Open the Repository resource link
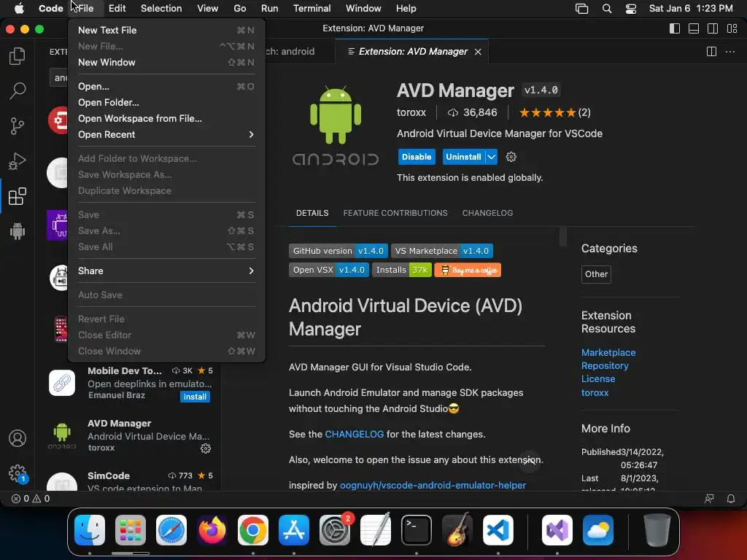Screen dimensions: 747x560 [605, 366]
